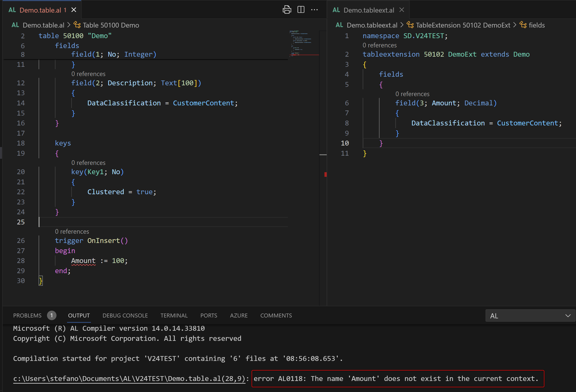Click the 0 references lens above OnInsert trigger
Viewport: 576px width, 392px height.
pyautogui.click(x=72, y=231)
